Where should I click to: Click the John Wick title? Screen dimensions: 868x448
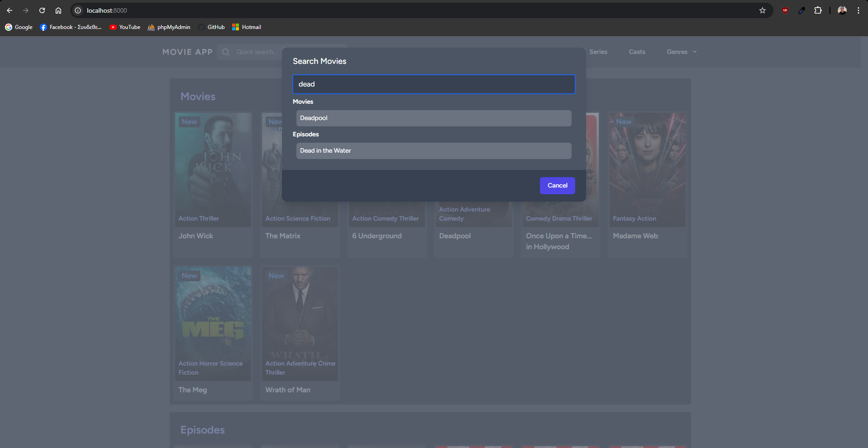click(x=196, y=236)
